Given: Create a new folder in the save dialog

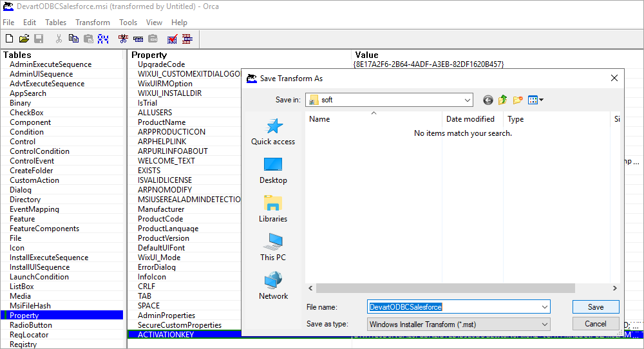Looking at the screenshot, I should point(518,100).
